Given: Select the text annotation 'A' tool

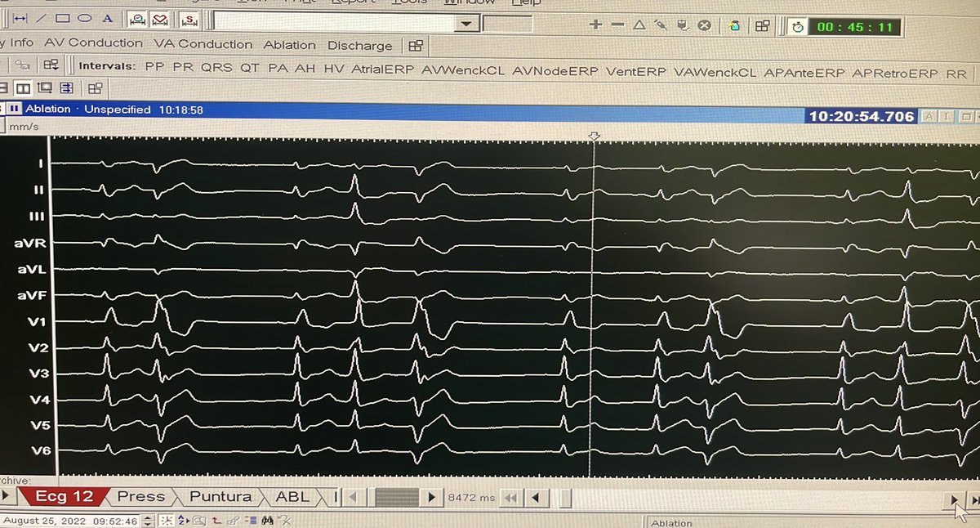Looking at the screenshot, I should click(107, 18).
